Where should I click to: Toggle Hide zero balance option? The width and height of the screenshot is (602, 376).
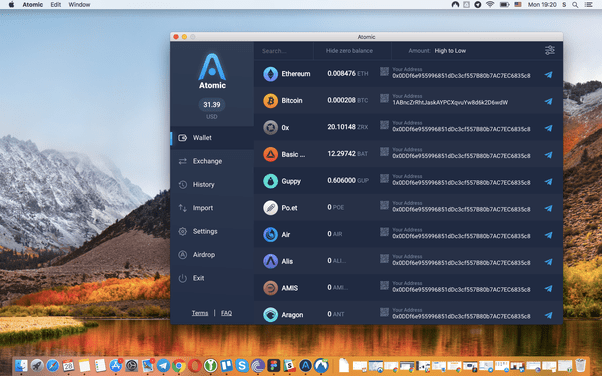point(349,51)
